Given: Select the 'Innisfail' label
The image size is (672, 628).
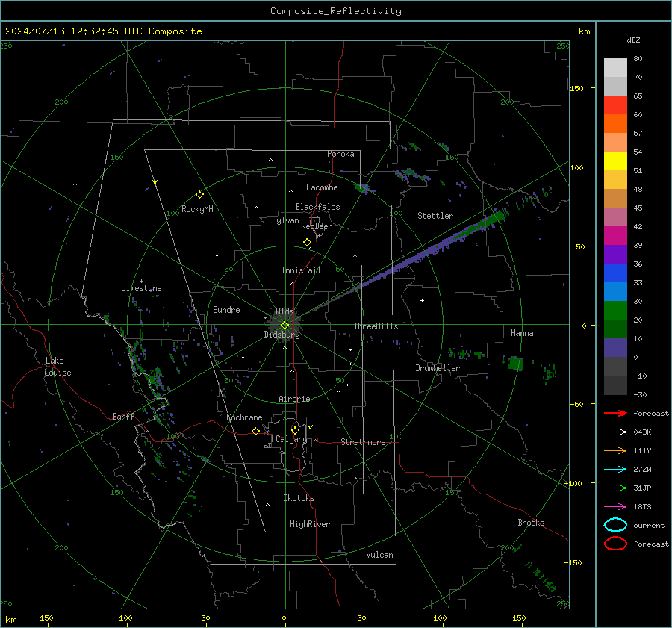Looking at the screenshot, I should (x=301, y=270).
